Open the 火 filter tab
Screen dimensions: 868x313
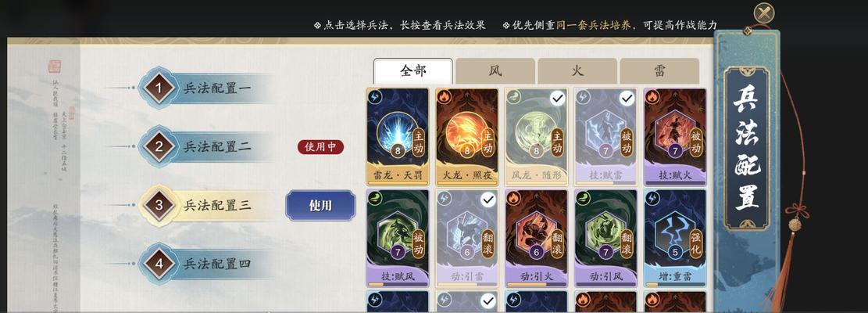pyautogui.click(x=577, y=71)
